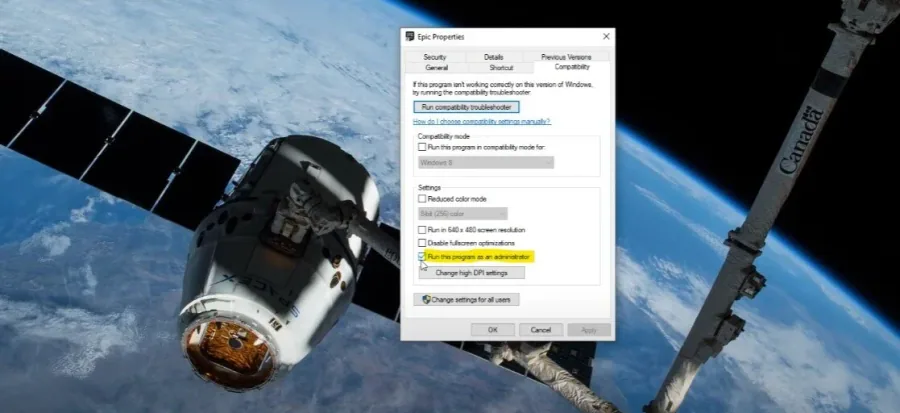This screenshot has height=413, width=900.
Task: Close the Epic Properties dialog
Action: click(x=606, y=37)
